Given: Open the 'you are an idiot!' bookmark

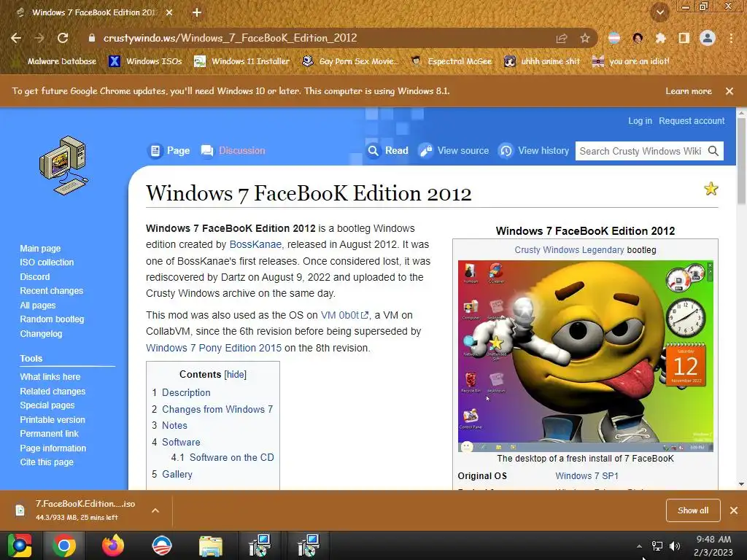Looking at the screenshot, I should pos(631,61).
